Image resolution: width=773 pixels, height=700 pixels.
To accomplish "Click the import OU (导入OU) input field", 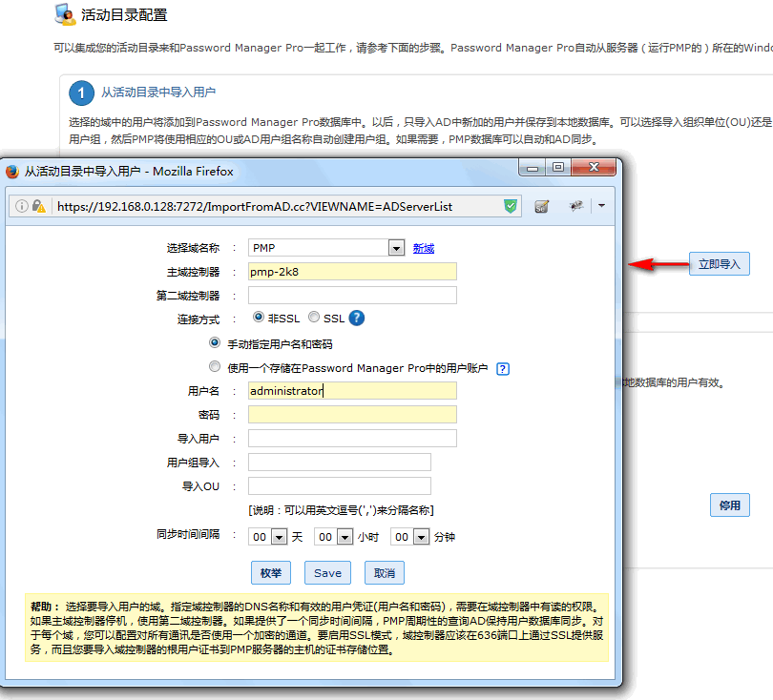I will pyautogui.click(x=340, y=485).
